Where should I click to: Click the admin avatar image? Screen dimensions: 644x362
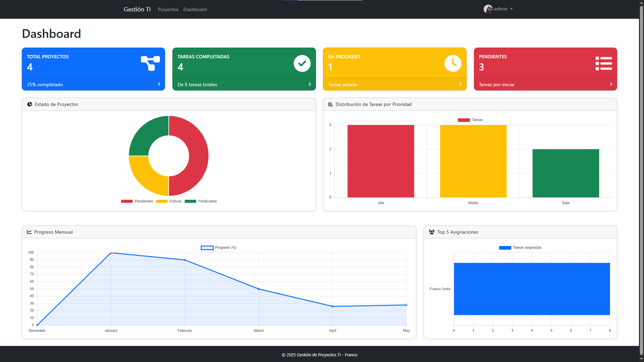488,9
